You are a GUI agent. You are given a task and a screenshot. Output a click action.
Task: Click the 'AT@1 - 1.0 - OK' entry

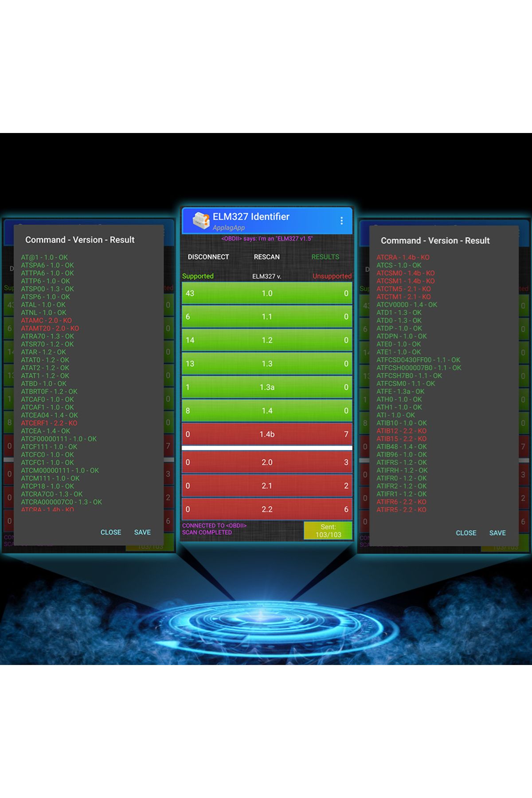44,257
